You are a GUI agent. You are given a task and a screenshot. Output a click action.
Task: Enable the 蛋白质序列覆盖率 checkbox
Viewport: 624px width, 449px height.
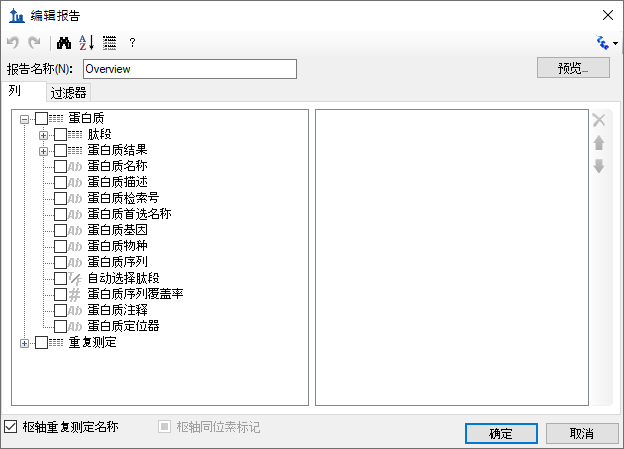tap(60, 294)
